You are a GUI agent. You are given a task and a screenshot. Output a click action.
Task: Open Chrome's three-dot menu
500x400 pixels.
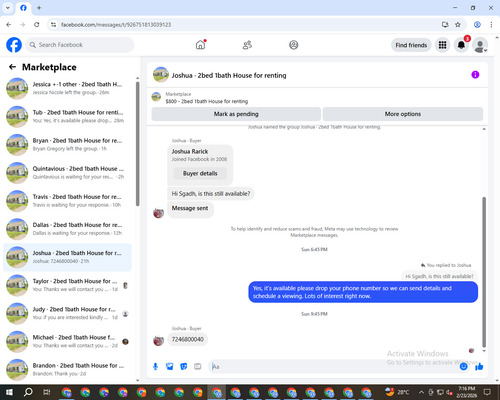point(491,24)
